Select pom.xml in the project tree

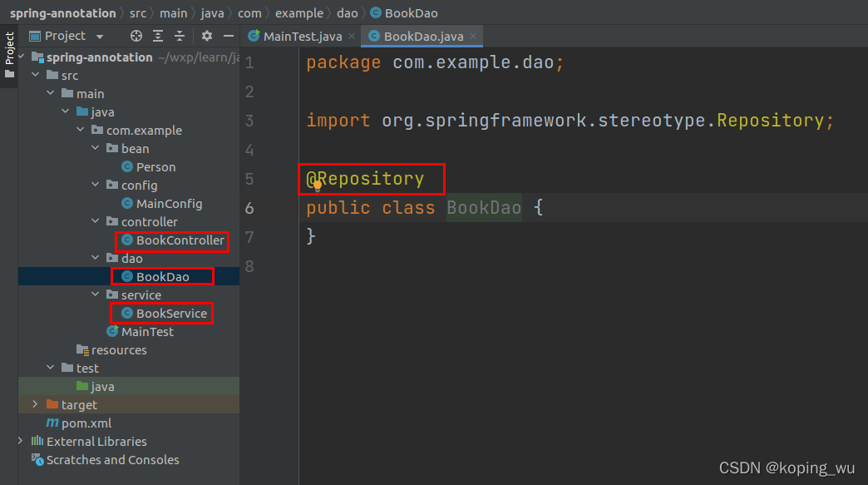86,423
